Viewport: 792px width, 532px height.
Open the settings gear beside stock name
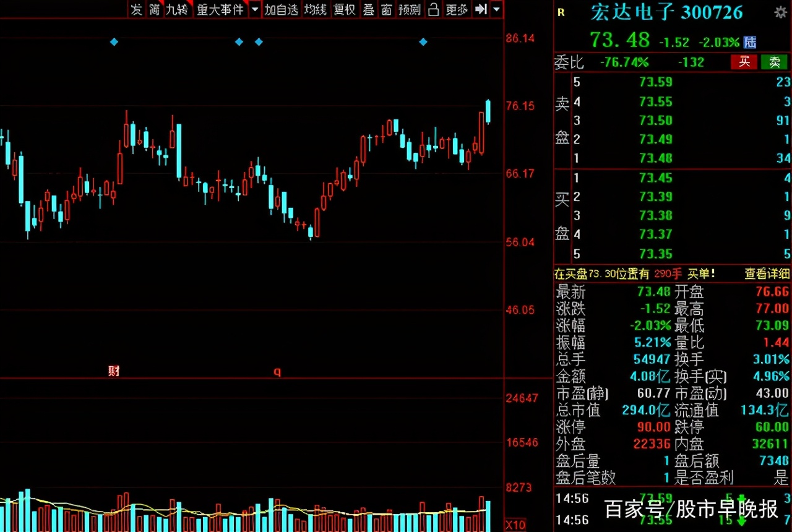780,12
